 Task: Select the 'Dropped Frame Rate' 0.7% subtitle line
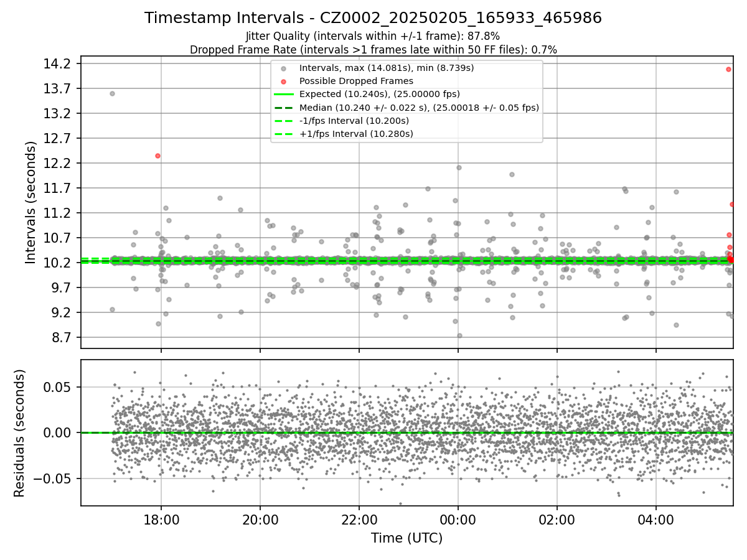click(373, 49)
